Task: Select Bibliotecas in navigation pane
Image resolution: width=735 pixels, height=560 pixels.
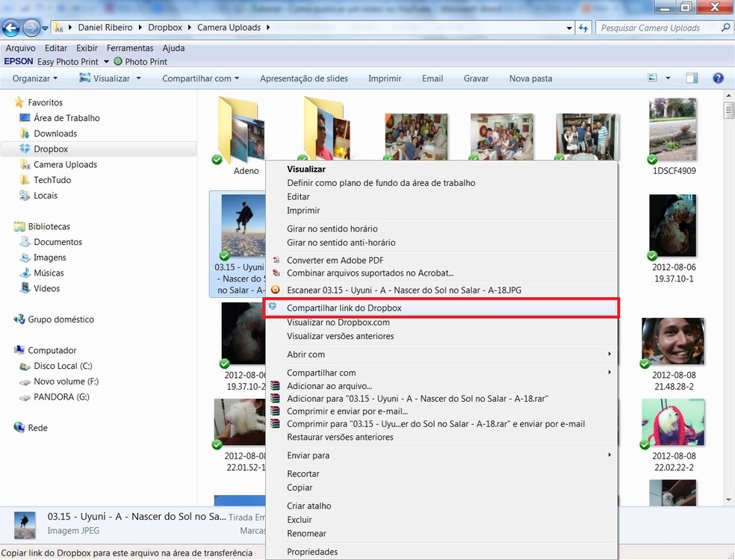Action: tap(49, 226)
